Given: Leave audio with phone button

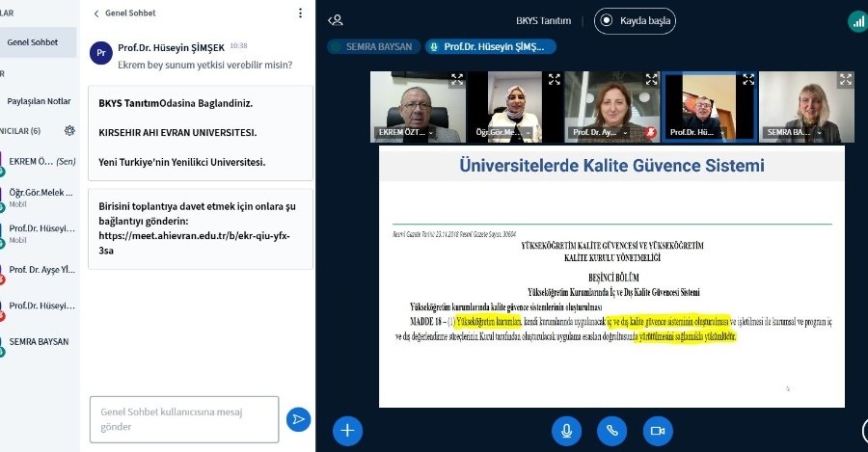Looking at the screenshot, I should click(611, 431).
